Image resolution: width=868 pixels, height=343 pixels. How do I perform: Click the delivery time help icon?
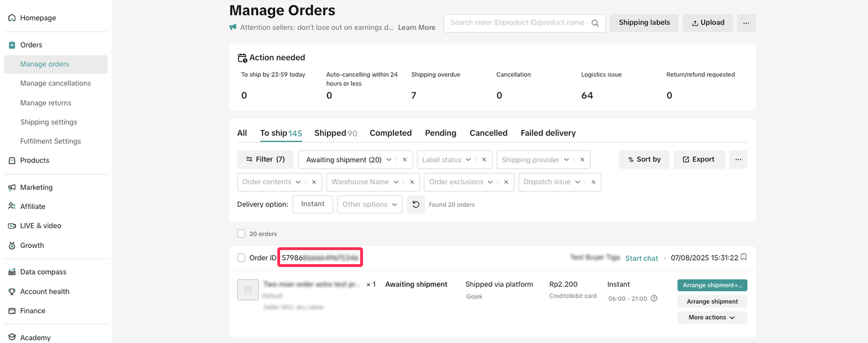pyautogui.click(x=654, y=298)
